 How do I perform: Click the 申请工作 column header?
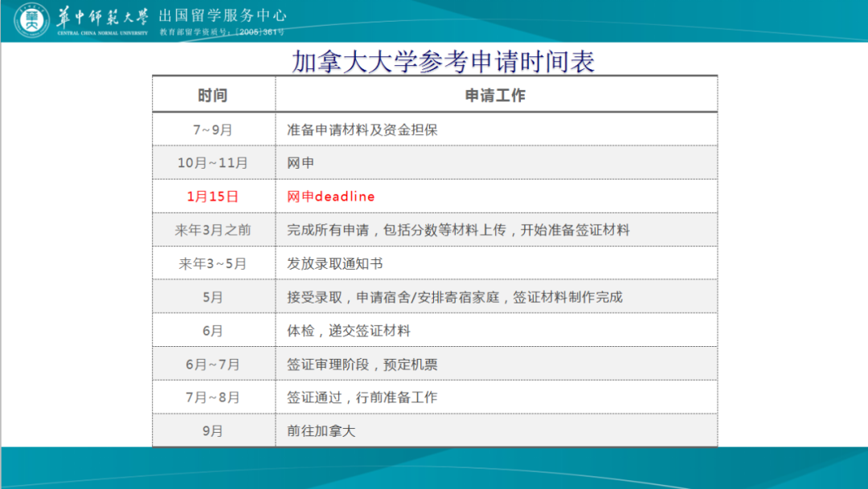[495, 96]
